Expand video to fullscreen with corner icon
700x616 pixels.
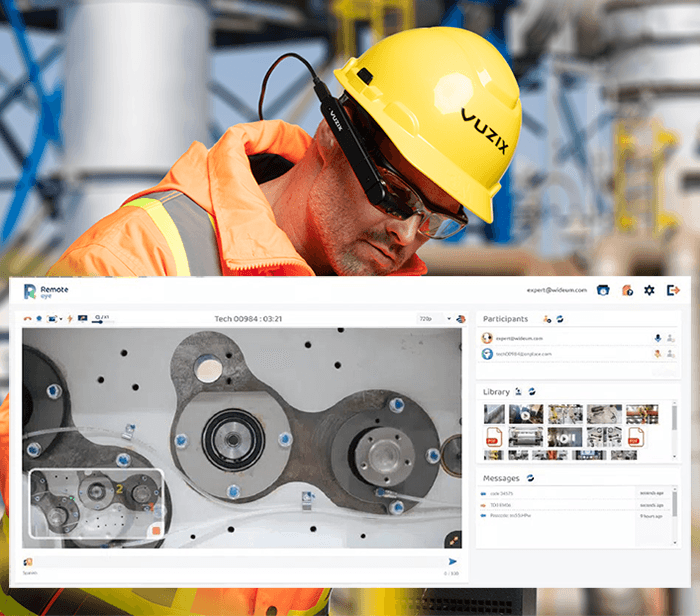tap(454, 541)
